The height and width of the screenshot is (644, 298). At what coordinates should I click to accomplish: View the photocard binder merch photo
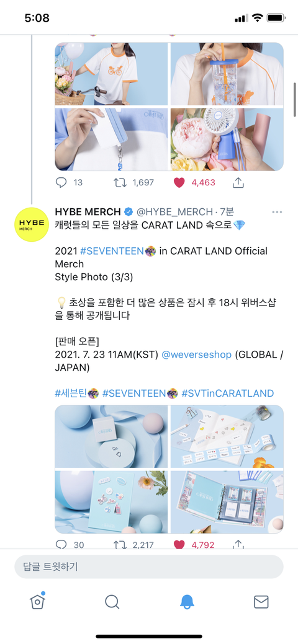[227, 502]
